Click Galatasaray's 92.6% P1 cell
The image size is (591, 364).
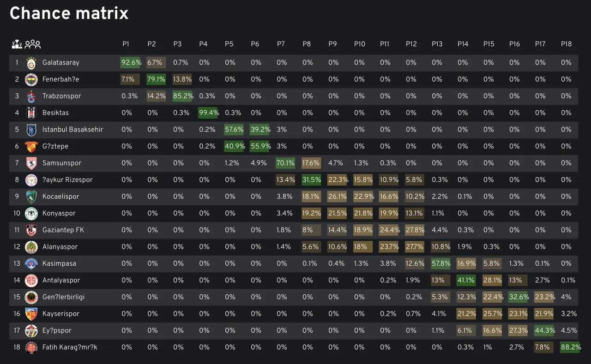(x=131, y=63)
